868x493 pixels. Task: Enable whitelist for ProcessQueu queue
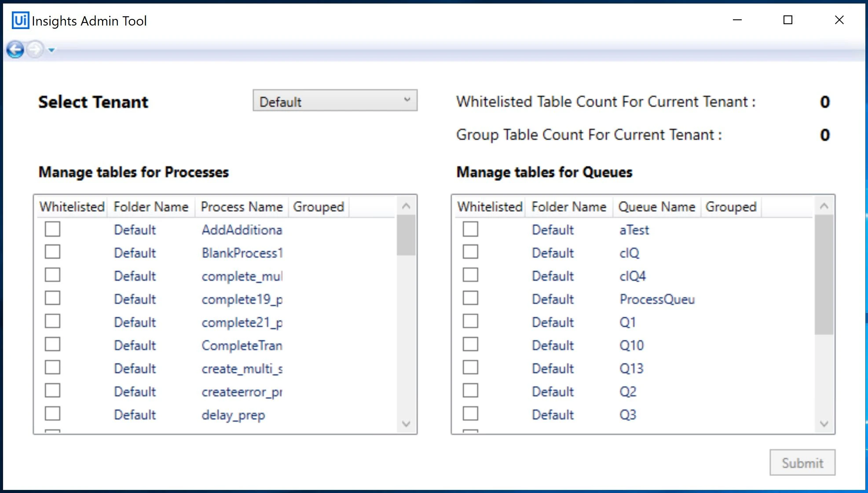470,298
